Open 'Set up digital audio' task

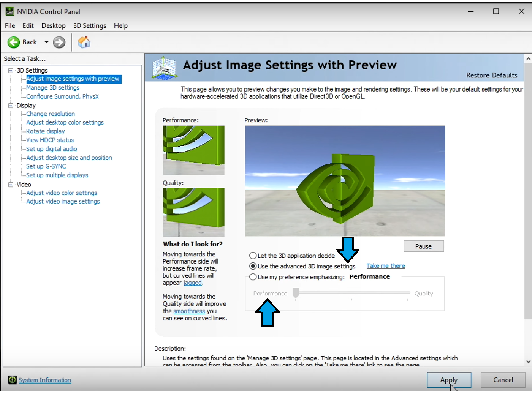pyautogui.click(x=52, y=149)
